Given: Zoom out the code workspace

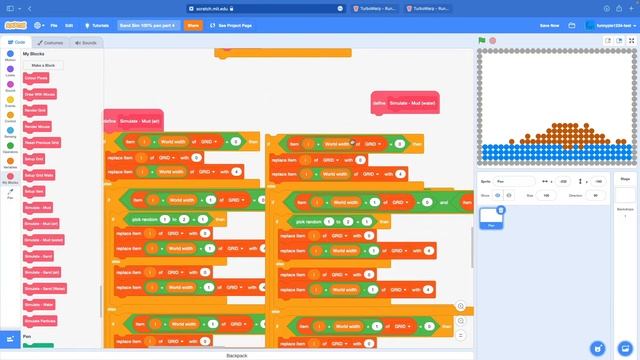Looking at the screenshot, I should 460,321.
